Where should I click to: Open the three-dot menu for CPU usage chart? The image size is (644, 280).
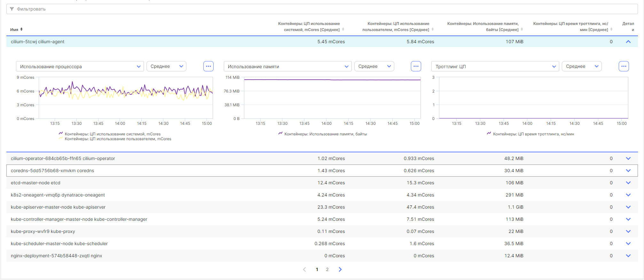coord(208,66)
